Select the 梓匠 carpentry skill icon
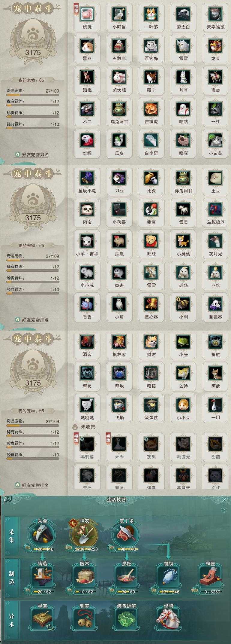Image resolution: width=231 pixels, height=644 pixels. (x=211, y=576)
